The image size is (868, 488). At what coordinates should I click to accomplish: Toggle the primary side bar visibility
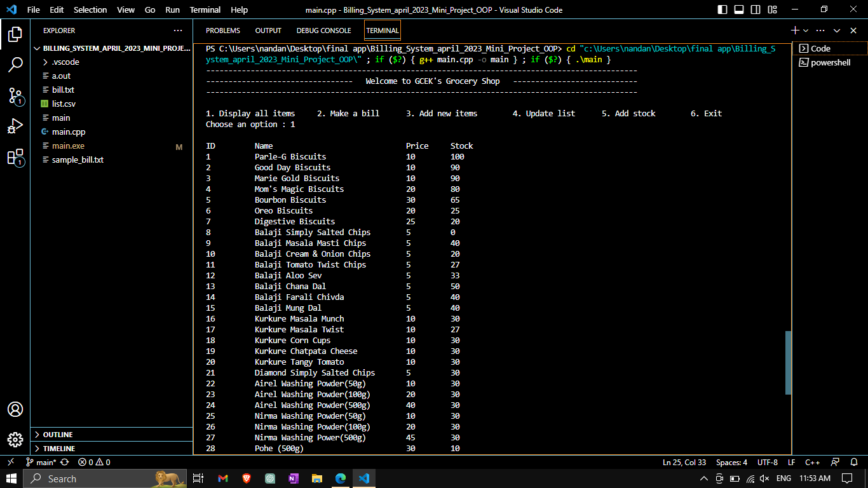point(724,10)
